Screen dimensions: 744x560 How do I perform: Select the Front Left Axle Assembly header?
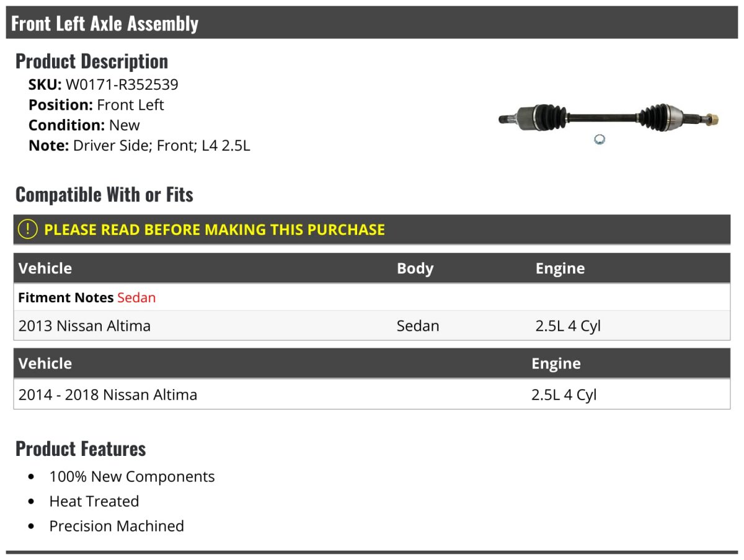(x=372, y=23)
